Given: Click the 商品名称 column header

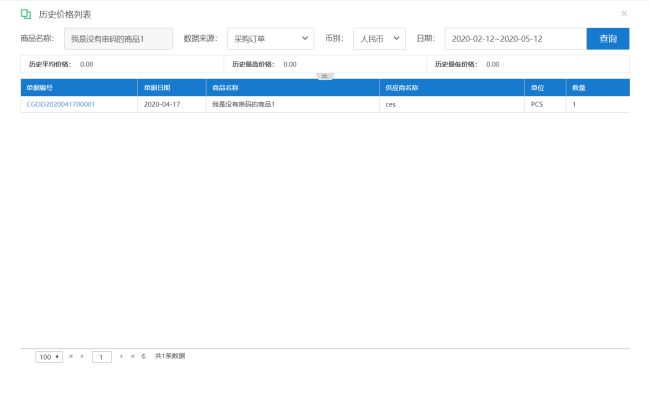Looking at the screenshot, I should [x=293, y=88].
